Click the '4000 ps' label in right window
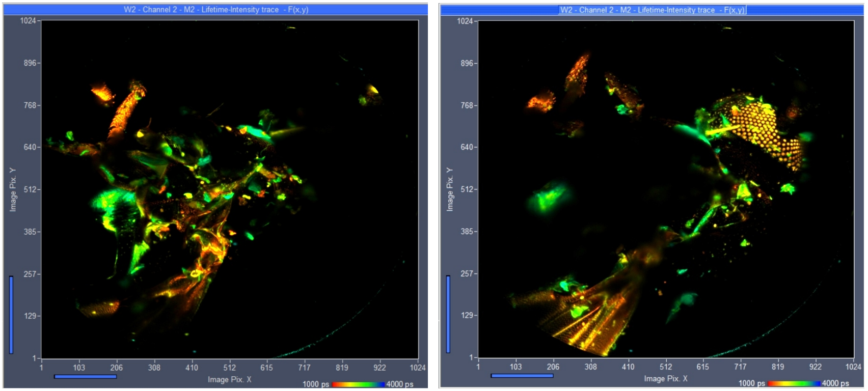Image resolution: width=868 pixels, height=391 pixels. 835,383
